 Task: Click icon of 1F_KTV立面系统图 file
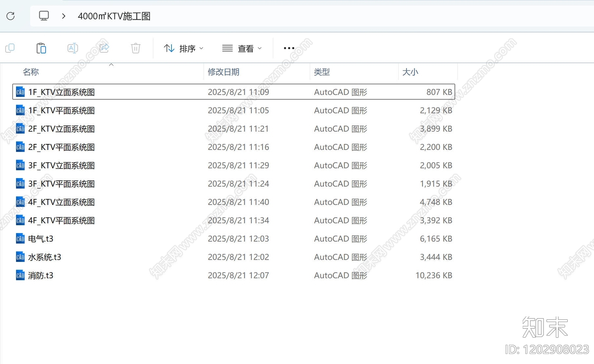20,92
